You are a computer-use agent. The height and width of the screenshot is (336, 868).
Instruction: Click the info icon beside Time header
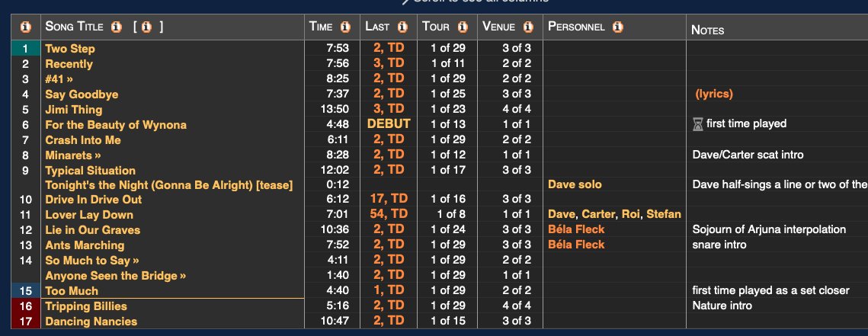click(345, 27)
